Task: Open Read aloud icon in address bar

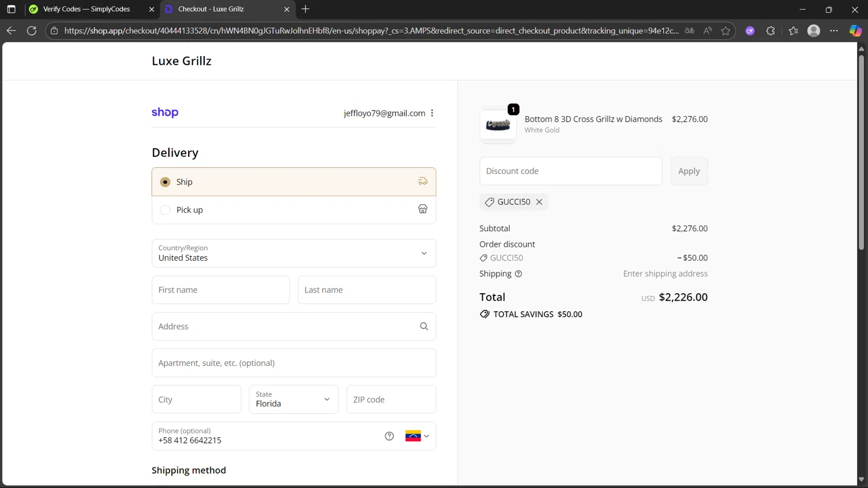Action: 708,31
